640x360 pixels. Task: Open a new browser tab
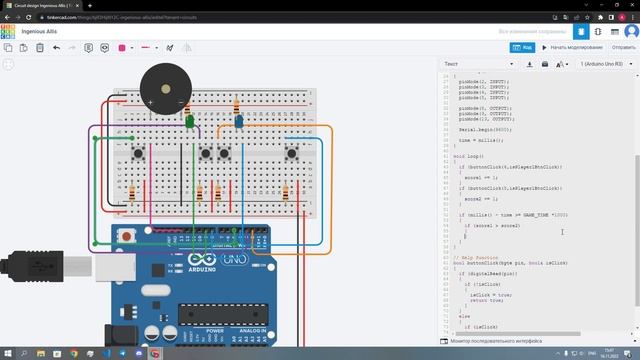90,6
